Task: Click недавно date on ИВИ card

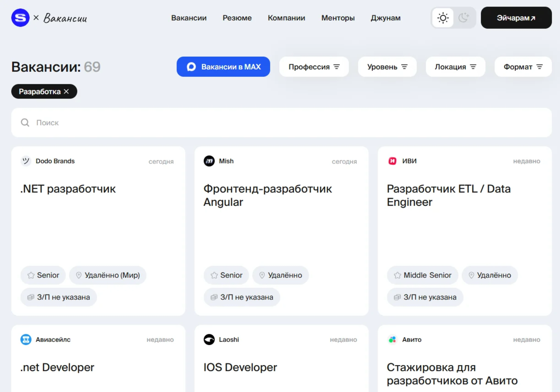Action: (527, 161)
